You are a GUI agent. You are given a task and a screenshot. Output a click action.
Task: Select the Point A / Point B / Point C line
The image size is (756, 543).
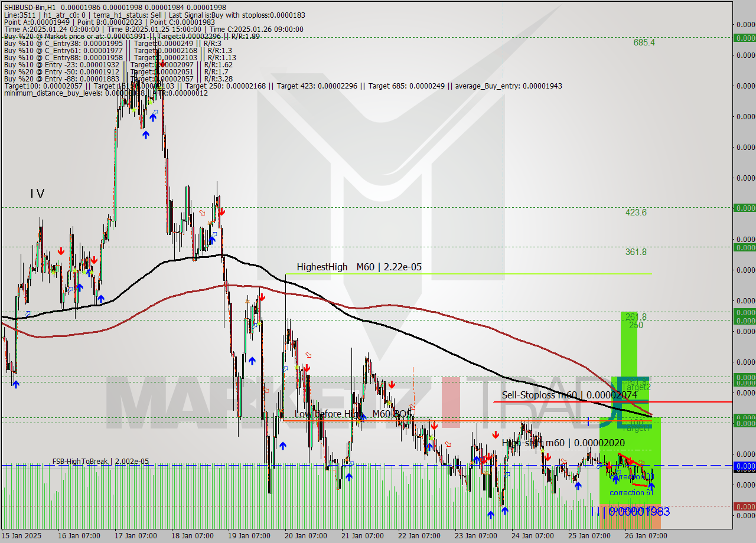109,22
